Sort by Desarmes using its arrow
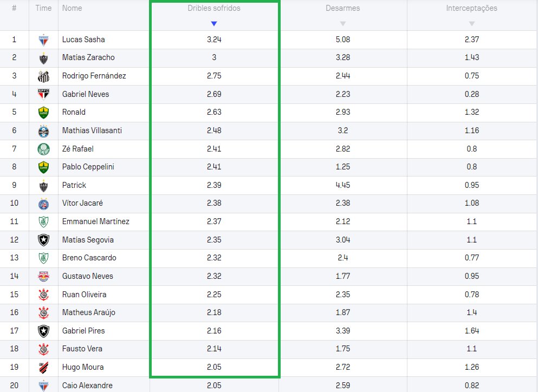 [x=342, y=23]
